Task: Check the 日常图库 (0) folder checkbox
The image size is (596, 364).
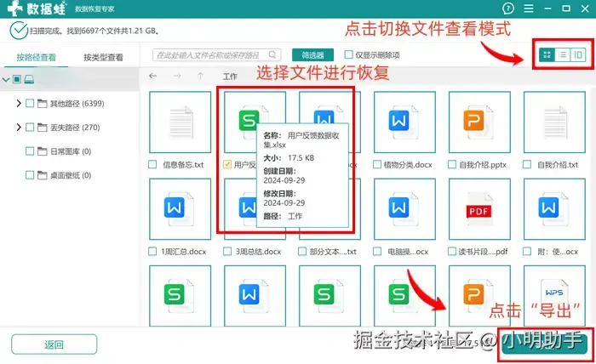Action: tap(30, 151)
